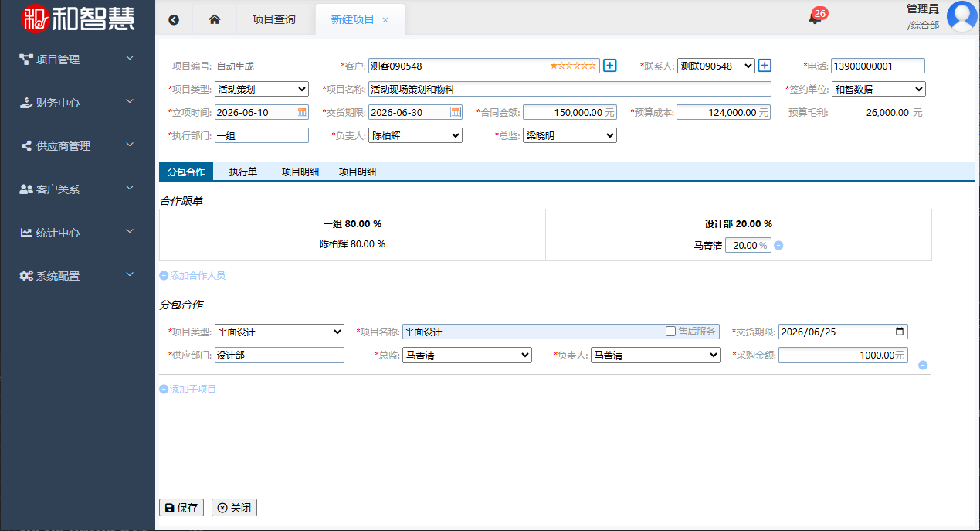Open the second 项目明细 sub-tab

(358, 172)
